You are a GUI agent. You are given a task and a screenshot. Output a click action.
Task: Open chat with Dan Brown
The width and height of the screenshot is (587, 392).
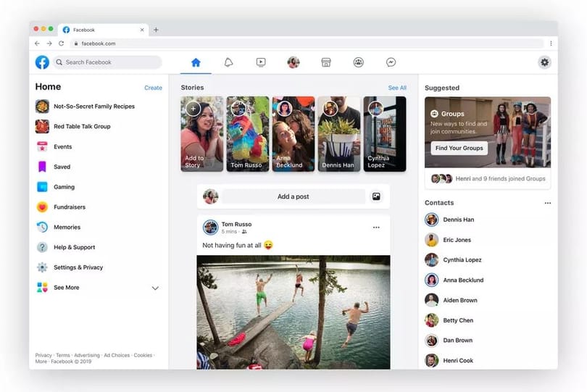click(x=449, y=341)
